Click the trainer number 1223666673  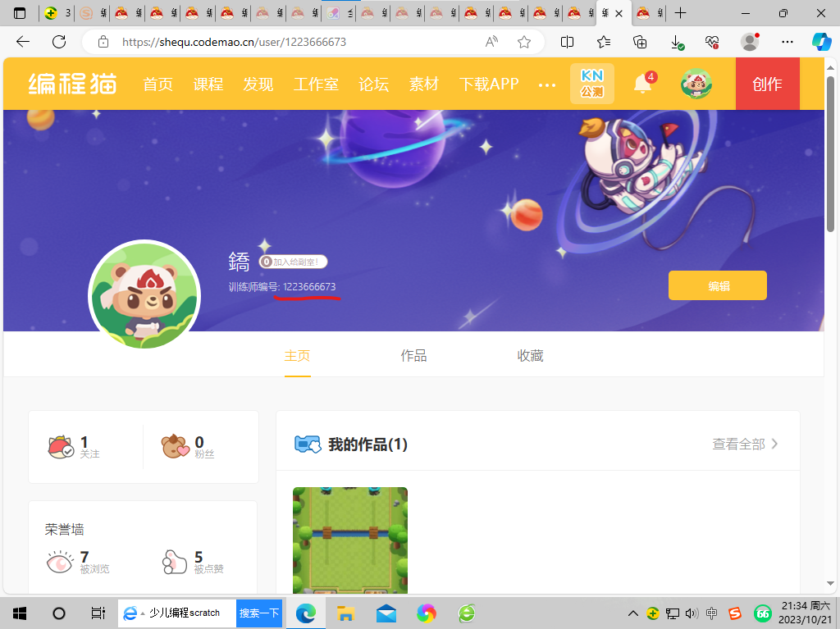[x=309, y=287]
